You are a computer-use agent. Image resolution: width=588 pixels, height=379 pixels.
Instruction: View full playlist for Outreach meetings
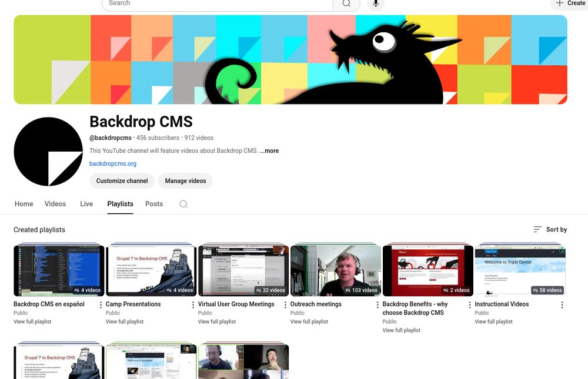coord(309,321)
